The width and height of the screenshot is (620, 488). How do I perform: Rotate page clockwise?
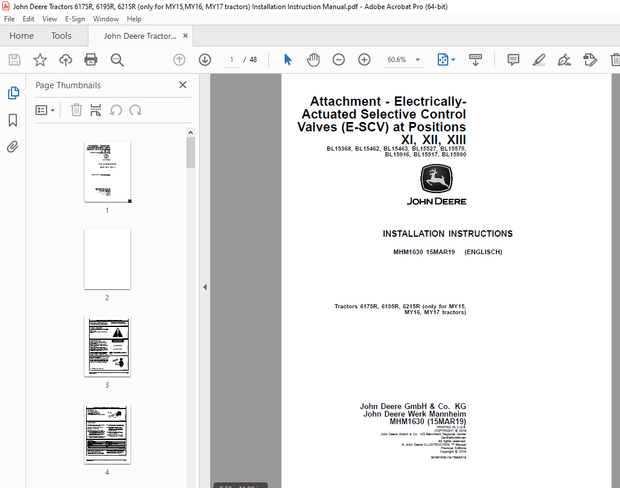135,110
